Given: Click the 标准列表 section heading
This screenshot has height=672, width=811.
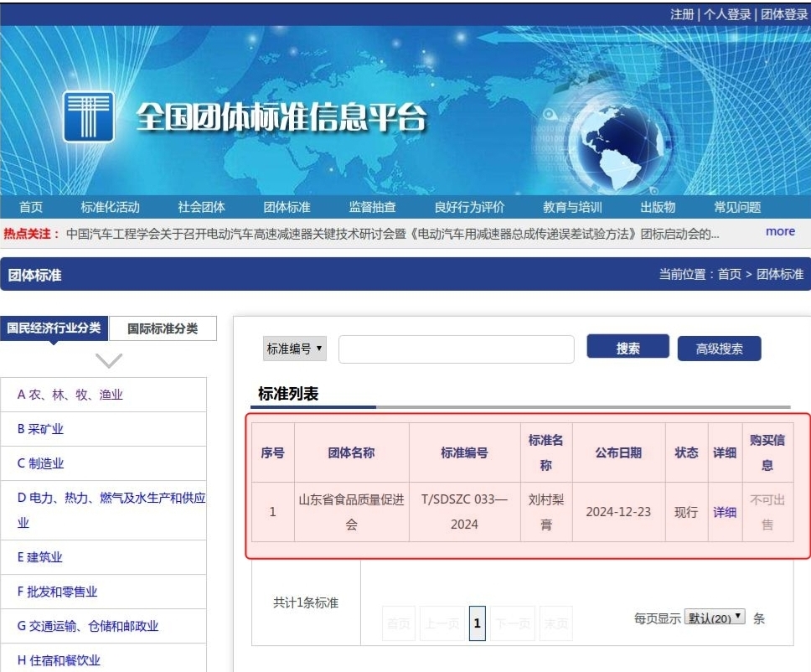Looking at the screenshot, I should (288, 394).
